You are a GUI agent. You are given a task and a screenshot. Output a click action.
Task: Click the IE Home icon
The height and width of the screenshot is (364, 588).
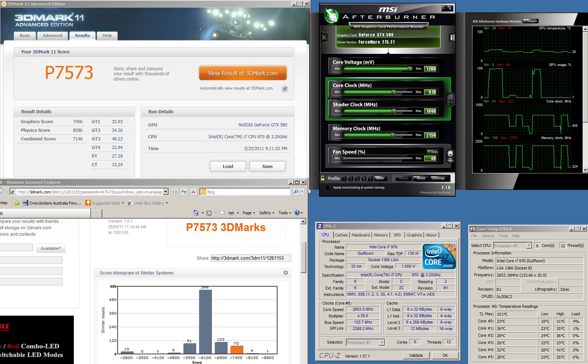pyautogui.click(x=196, y=213)
